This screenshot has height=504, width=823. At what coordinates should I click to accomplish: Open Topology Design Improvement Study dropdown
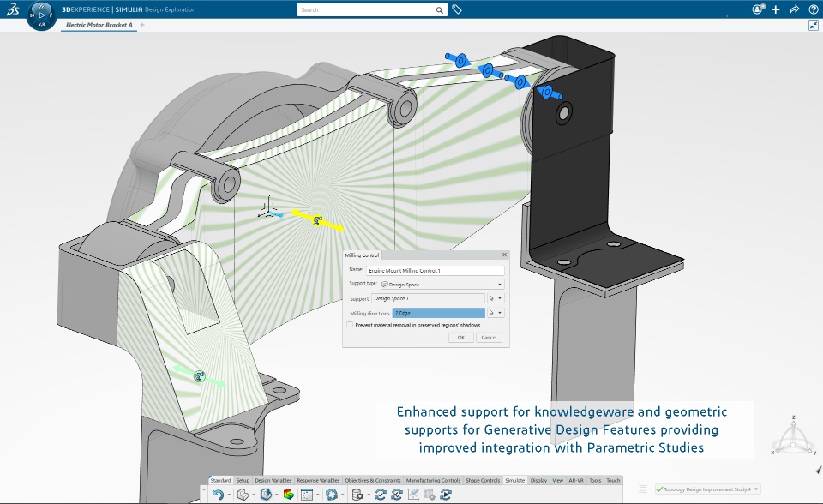click(x=707, y=489)
